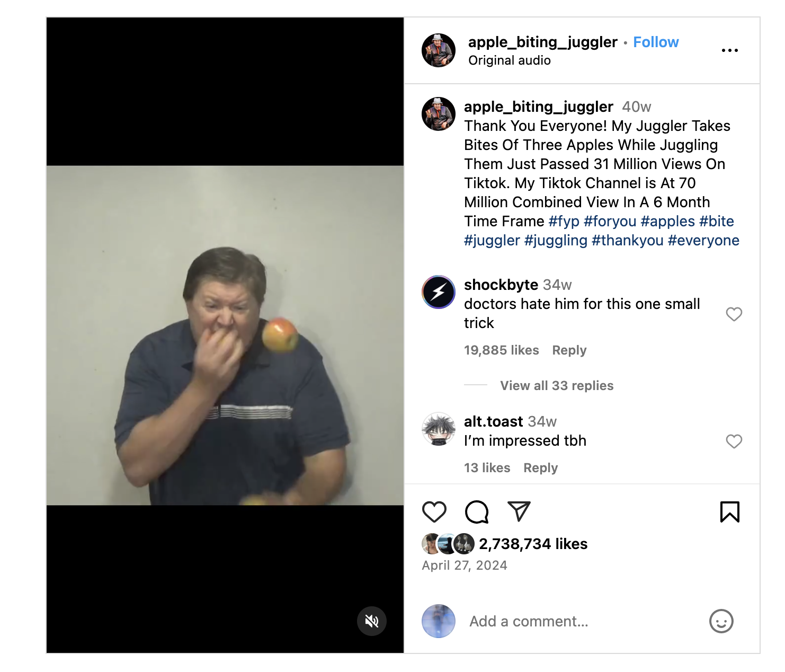
Task: Reply to alt.toast's comment
Action: click(540, 468)
